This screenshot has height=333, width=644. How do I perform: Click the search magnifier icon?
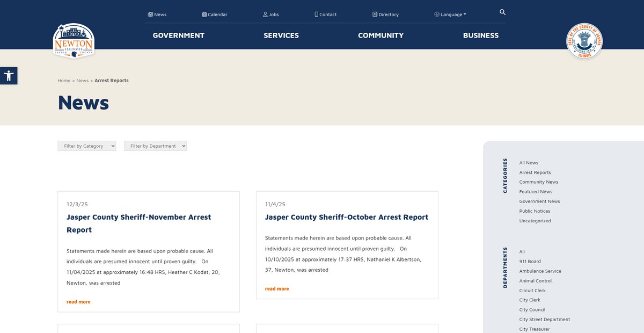click(502, 12)
